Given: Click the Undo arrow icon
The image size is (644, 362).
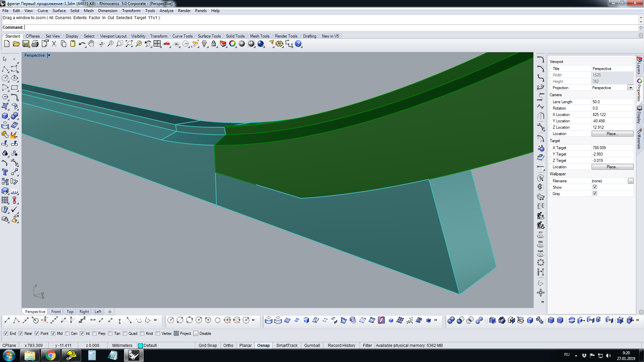Looking at the screenshot, I should pos(82,44).
